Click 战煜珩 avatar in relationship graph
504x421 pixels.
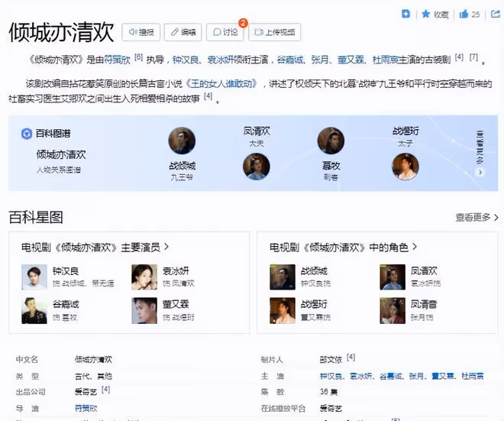pyautogui.click(x=405, y=167)
